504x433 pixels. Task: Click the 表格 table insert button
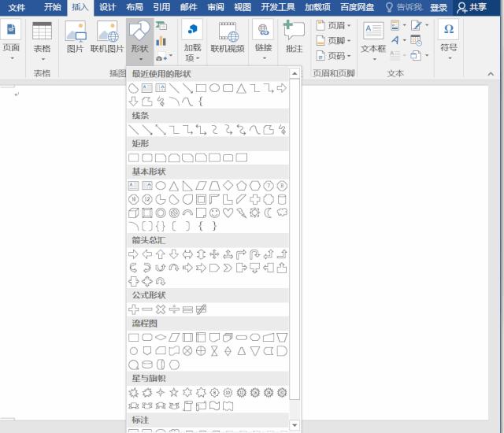[42, 40]
